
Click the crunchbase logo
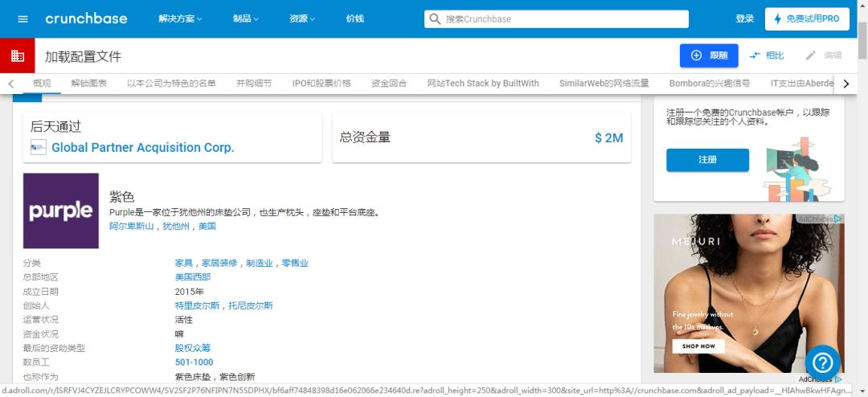point(86,18)
